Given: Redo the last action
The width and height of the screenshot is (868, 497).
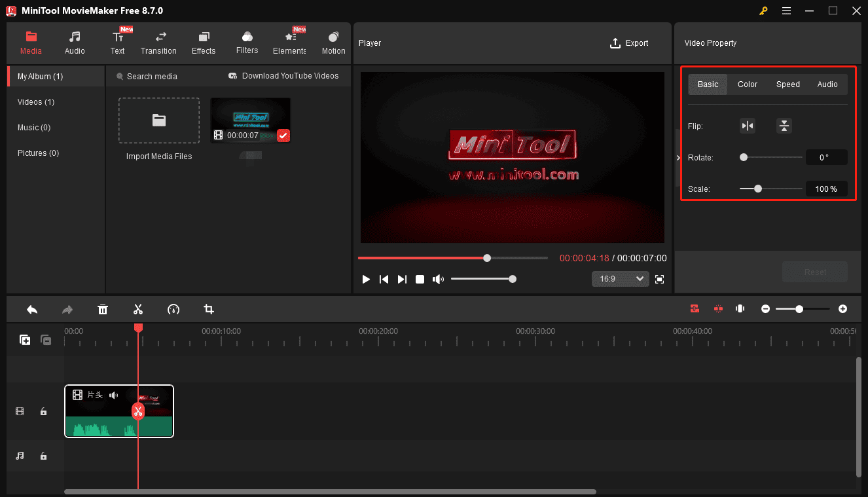Looking at the screenshot, I should [x=67, y=309].
